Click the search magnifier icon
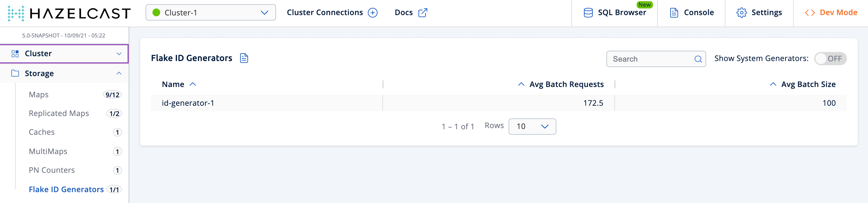 tap(699, 59)
